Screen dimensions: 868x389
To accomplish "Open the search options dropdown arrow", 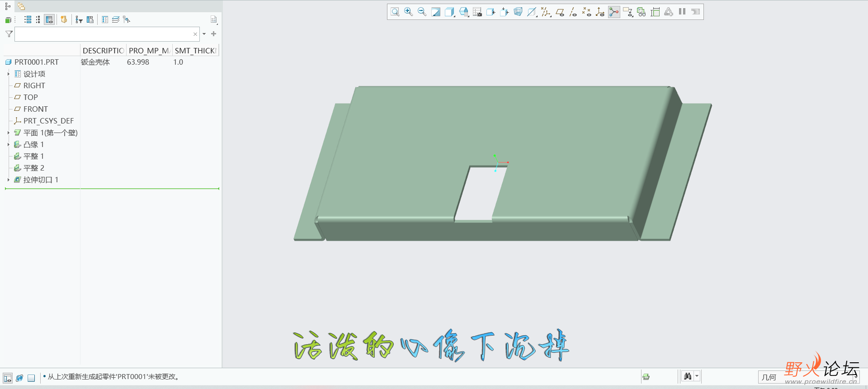I will (x=204, y=34).
